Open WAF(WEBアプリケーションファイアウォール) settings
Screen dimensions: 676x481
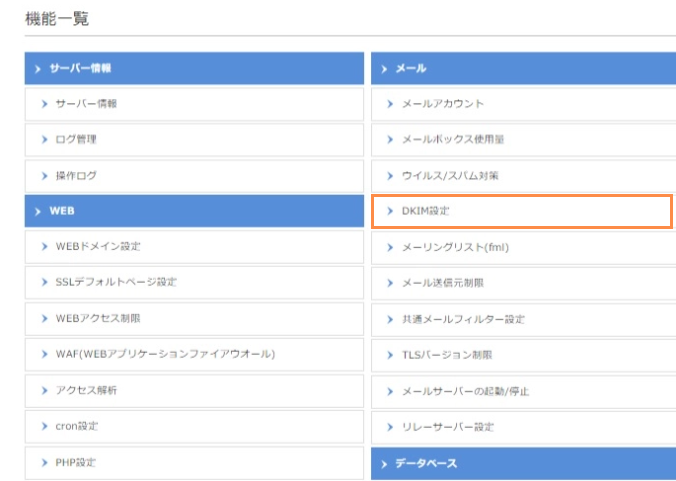click(194, 355)
